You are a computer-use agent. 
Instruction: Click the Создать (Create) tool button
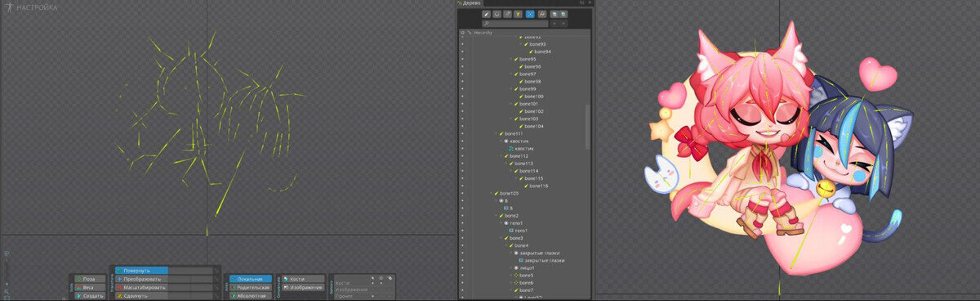coord(90,296)
